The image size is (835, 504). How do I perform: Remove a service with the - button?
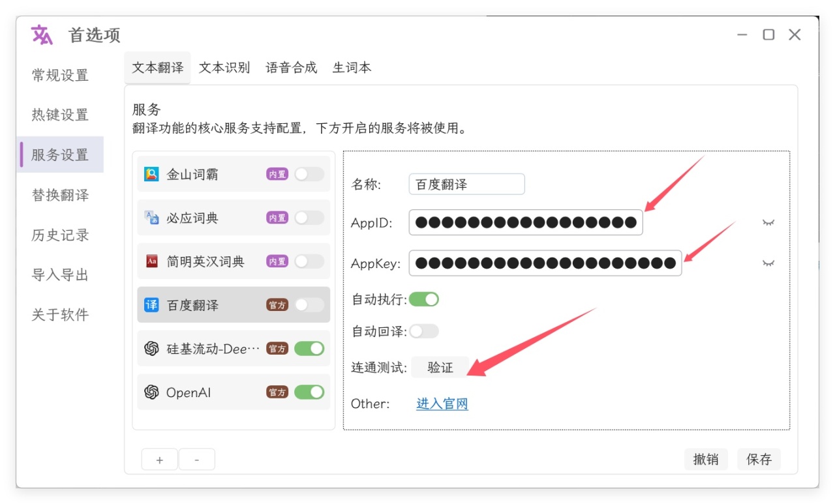[x=196, y=460]
